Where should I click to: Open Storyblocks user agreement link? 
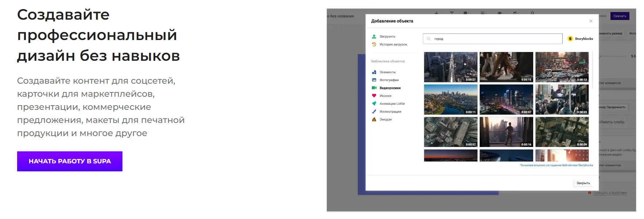556,165
